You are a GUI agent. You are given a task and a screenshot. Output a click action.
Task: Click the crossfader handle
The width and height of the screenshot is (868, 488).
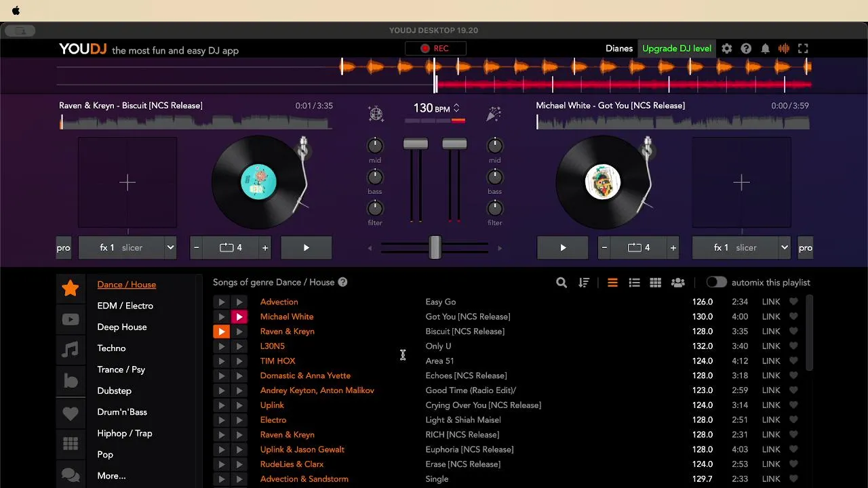click(x=435, y=247)
